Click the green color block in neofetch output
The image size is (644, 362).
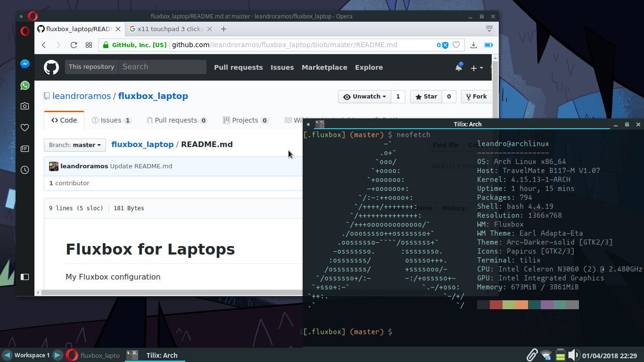pos(509,305)
